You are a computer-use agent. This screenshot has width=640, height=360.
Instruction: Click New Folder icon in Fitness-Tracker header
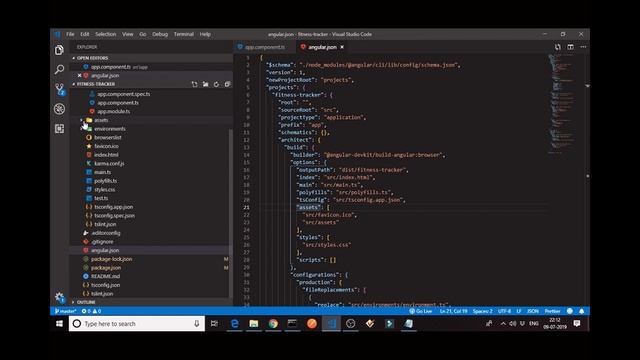click(205, 84)
